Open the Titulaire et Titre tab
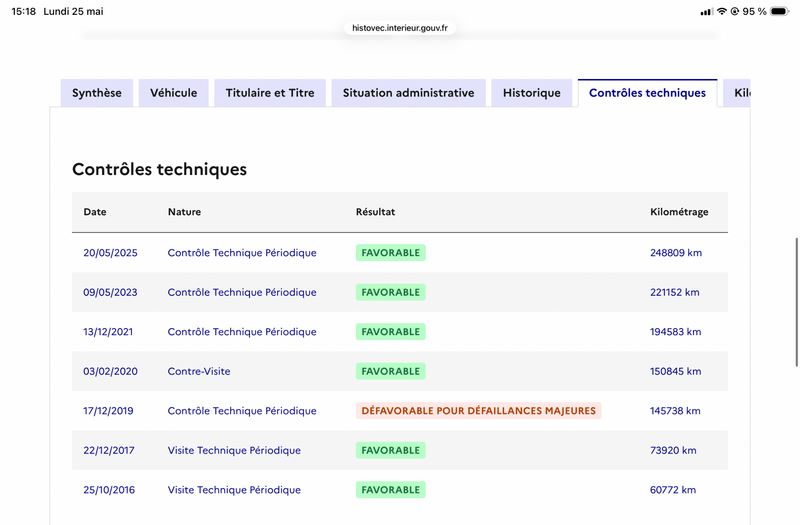800x525 pixels. [270, 93]
